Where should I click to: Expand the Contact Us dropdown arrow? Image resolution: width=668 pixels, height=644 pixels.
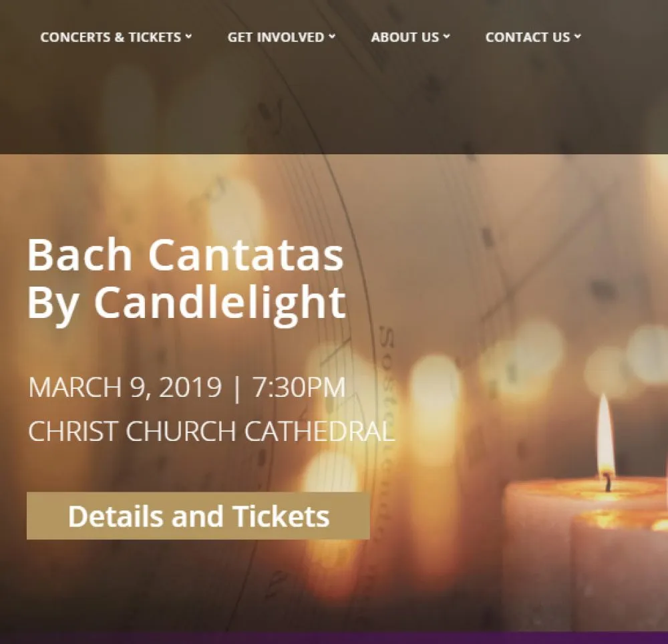point(578,37)
